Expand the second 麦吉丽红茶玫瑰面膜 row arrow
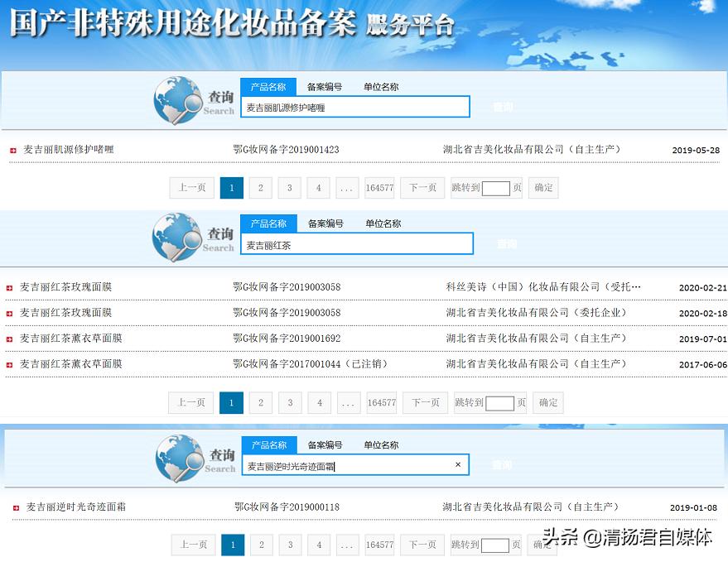 (x=11, y=312)
